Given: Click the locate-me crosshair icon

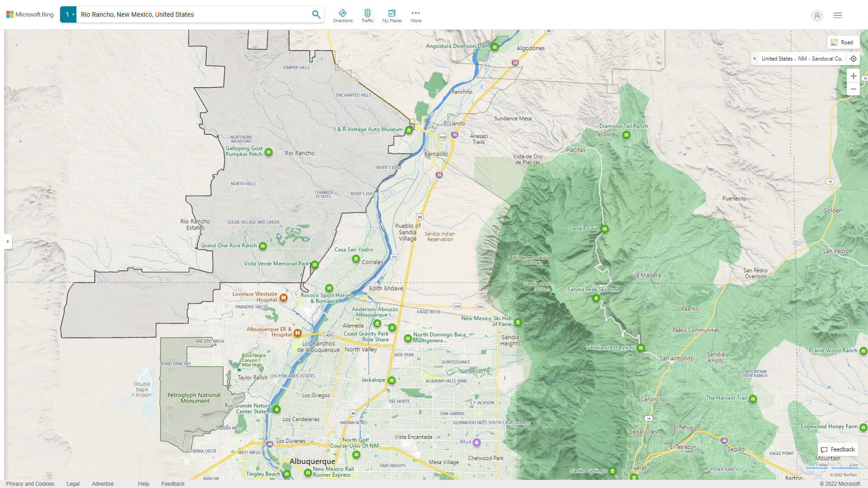Looking at the screenshot, I should [854, 58].
